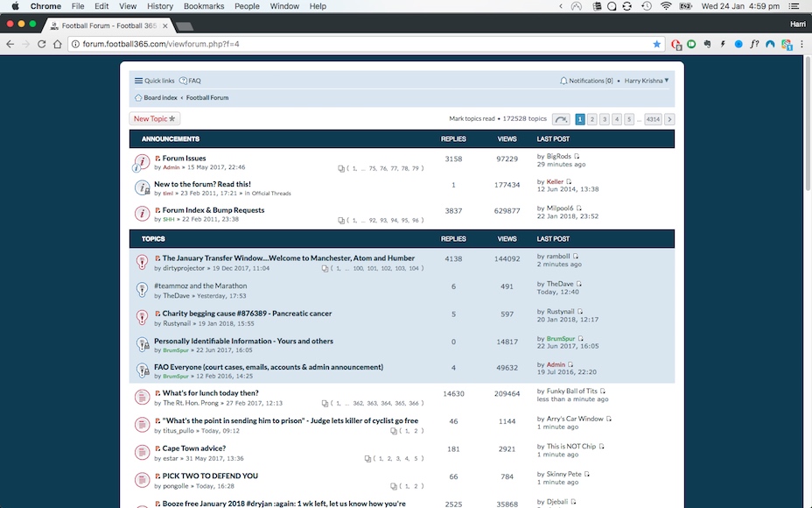Go to page 5 of topics

coord(629,119)
